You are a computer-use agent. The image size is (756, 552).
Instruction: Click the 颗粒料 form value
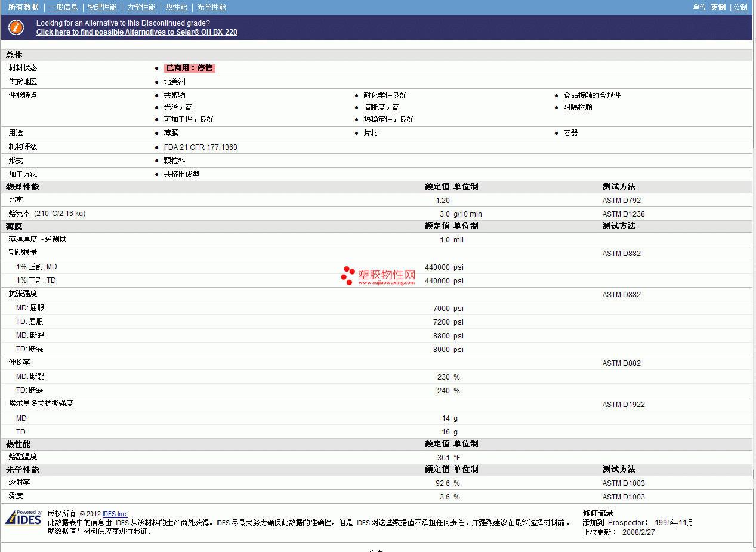(x=175, y=161)
